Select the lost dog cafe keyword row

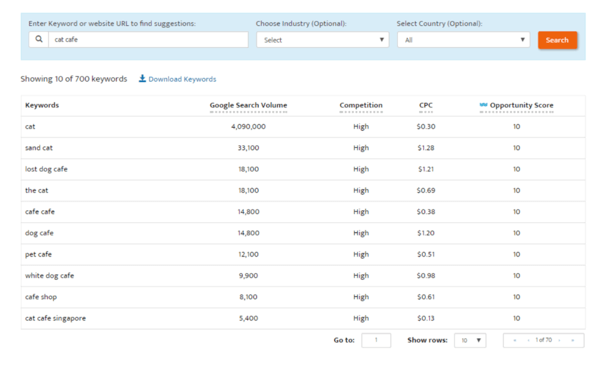tap(303, 169)
